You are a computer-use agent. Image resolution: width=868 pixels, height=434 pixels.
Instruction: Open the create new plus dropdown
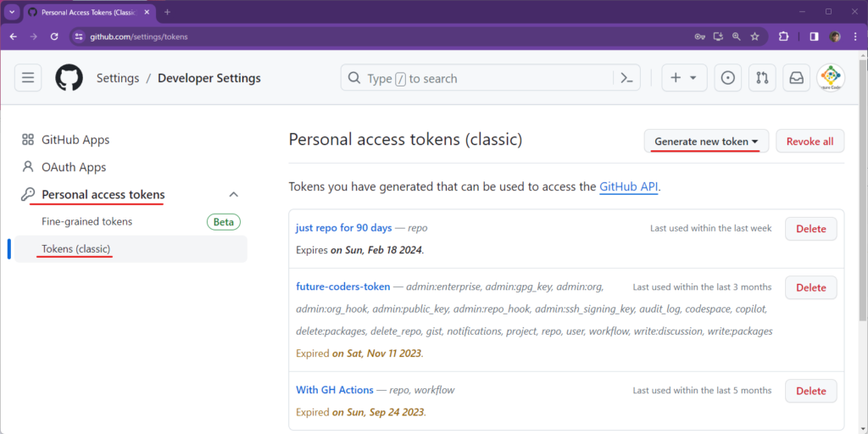(684, 78)
